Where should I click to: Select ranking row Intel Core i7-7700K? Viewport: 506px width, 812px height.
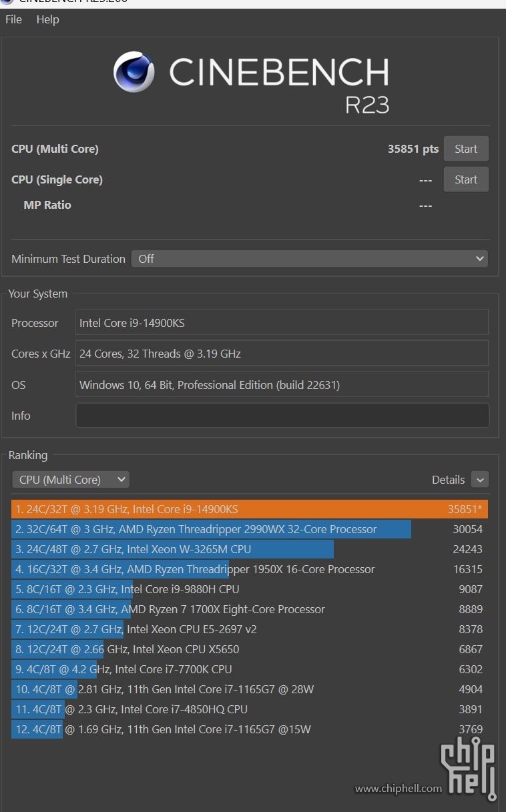click(250, 669)
